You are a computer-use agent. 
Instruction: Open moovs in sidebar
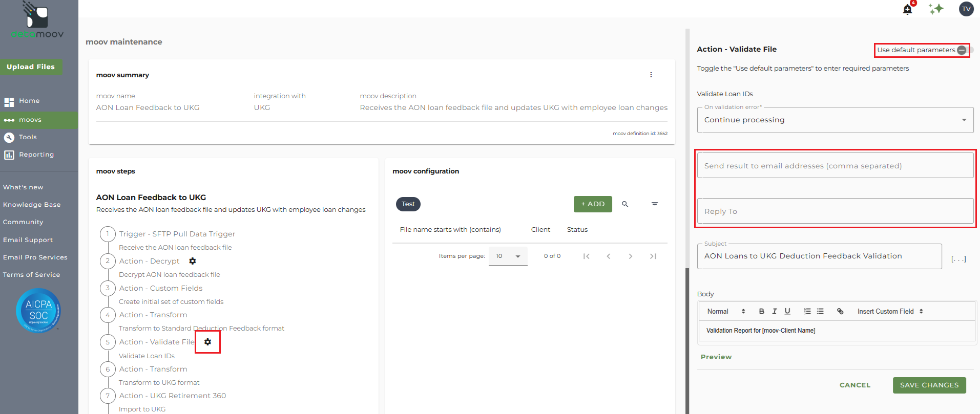39,120
